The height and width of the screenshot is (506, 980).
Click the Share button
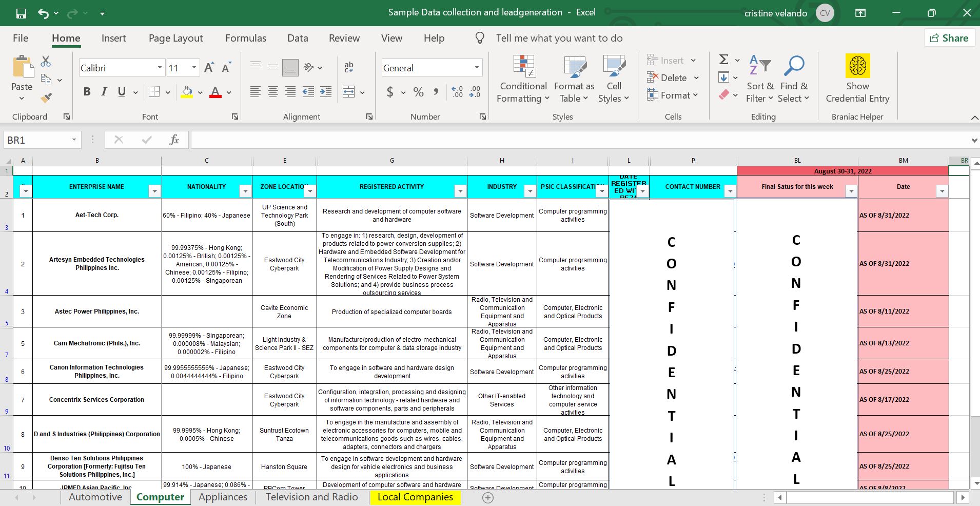pyautogui.click(x=949, y=38)
